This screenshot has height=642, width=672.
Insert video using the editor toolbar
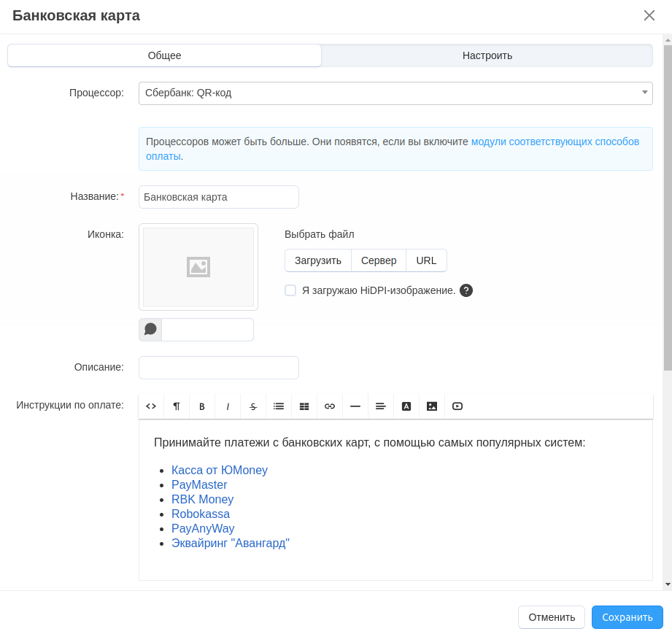(457, 406)
